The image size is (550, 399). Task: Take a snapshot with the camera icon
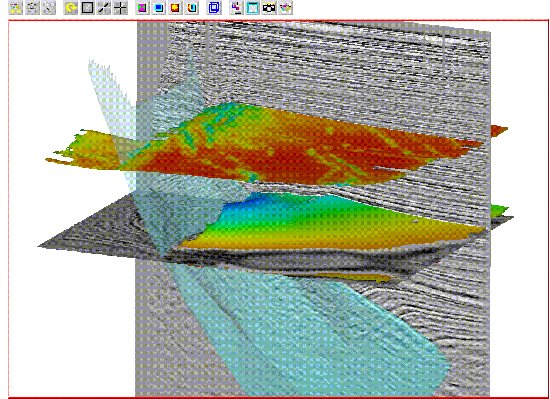pyautogui.click(x=269, y=8)
